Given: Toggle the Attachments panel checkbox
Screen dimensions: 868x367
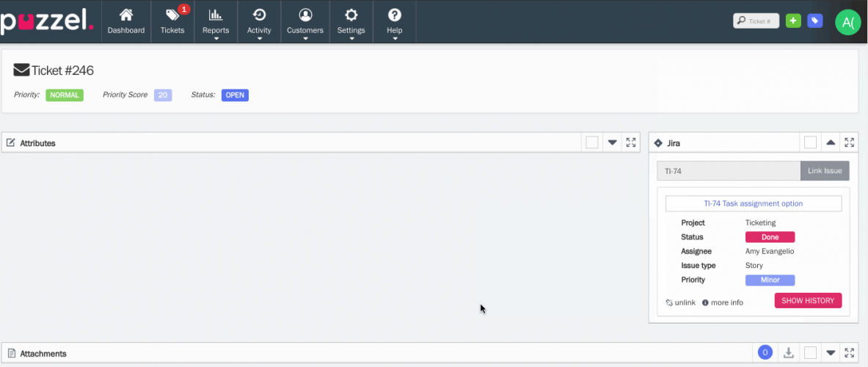Looking at the screenshot, I should [810, 353].
